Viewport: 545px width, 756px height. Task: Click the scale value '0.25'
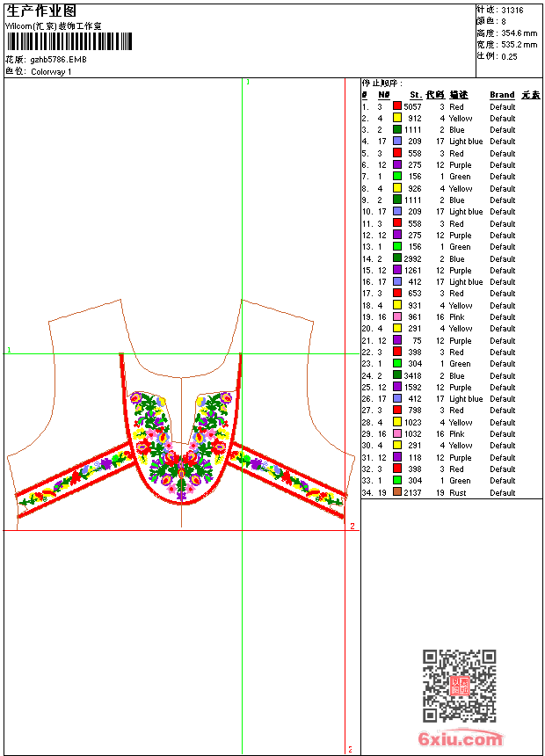pos(509,57)
